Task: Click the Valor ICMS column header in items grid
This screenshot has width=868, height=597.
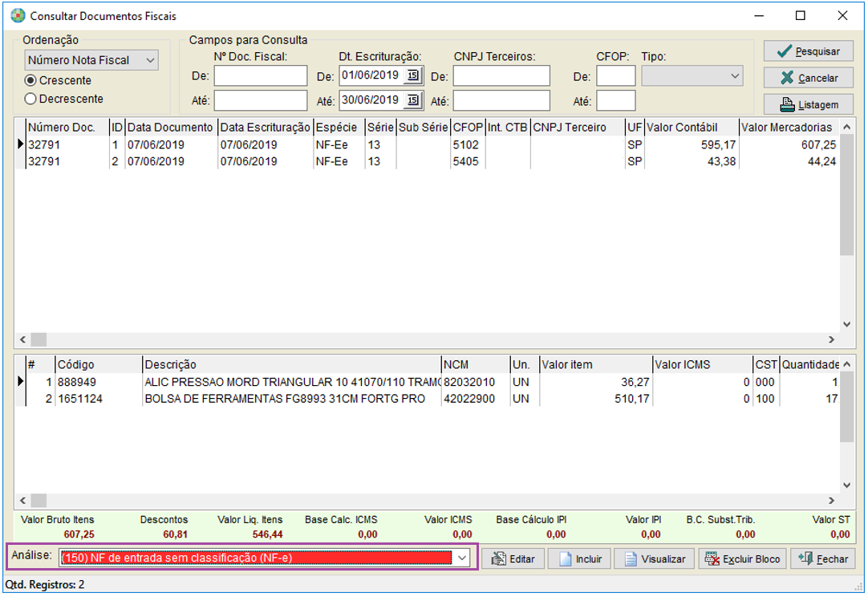Action: pos(703,365)
